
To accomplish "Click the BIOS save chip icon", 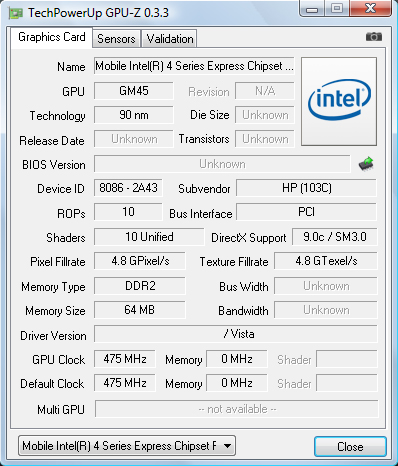I will tap(366, 164).
